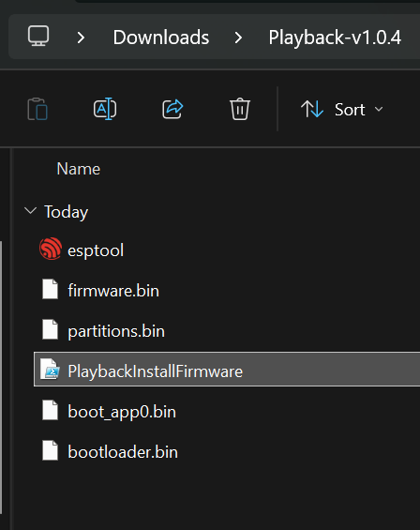Collapse the Today group chevron
The image size is (420, 530).
(30, 211)
